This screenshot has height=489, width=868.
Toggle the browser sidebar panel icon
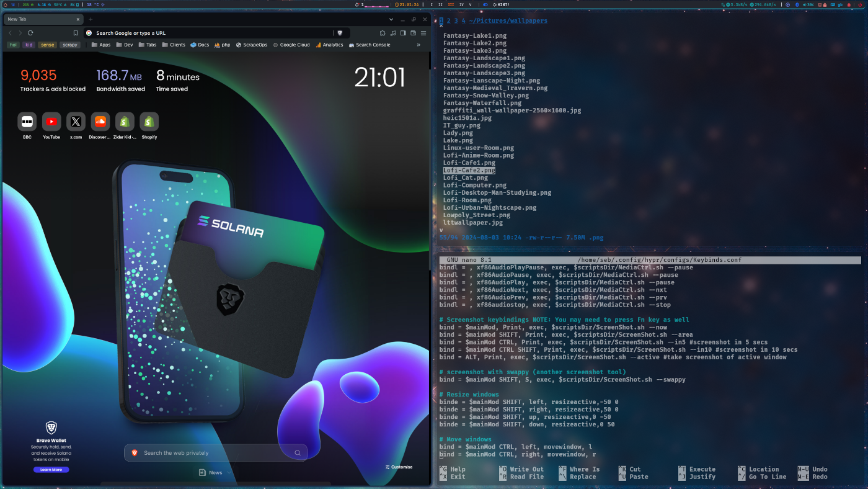pyautogui.click(x=403, y=33)
